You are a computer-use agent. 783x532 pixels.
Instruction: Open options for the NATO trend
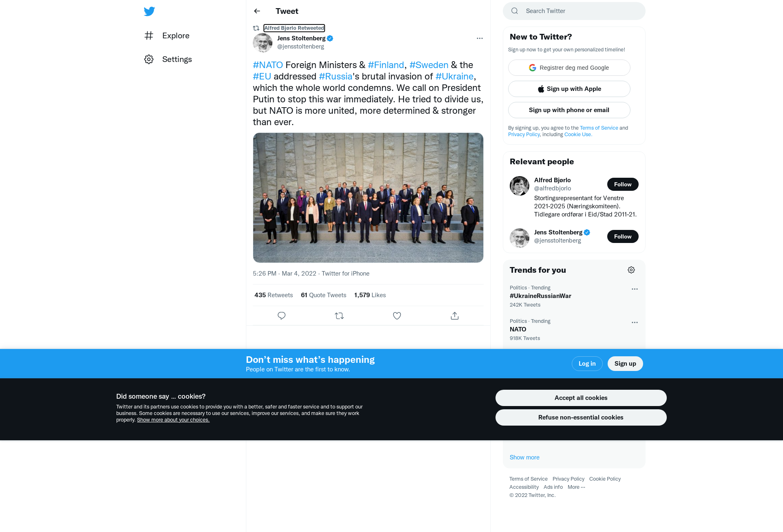point(635,322)
